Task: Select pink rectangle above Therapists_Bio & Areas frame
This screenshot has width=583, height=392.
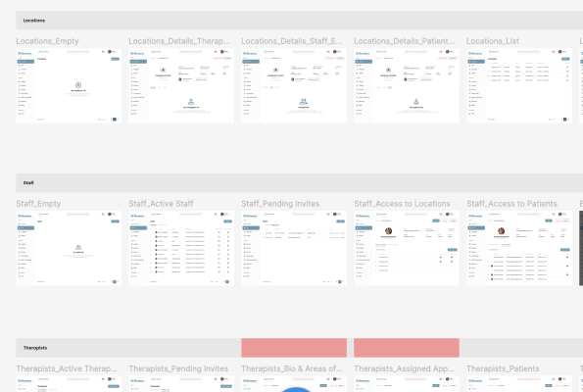Action: click(x=294, y=348)
